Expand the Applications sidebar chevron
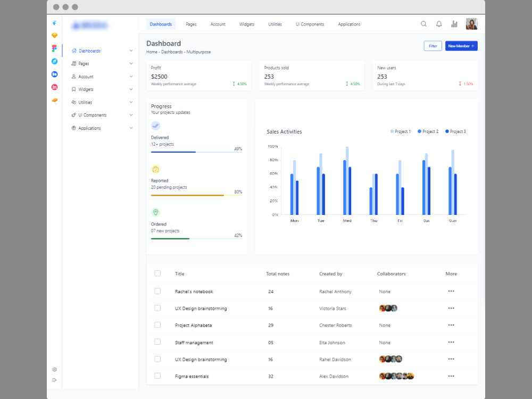532x399 pixels. [131, 128]
